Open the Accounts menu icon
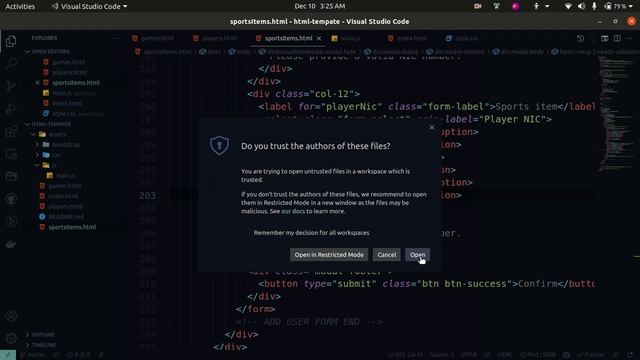Viewport: 640px width, 360px height. (11, 316)
